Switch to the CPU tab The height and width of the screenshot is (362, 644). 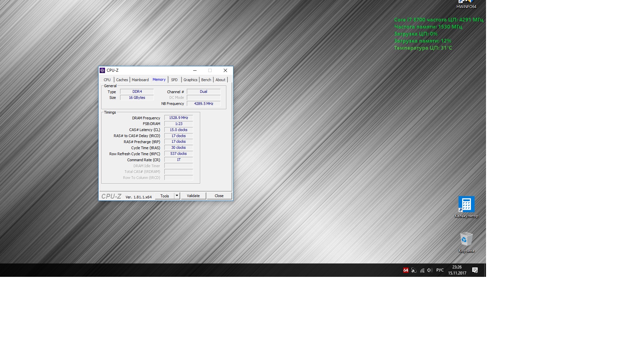pos(107,80)
